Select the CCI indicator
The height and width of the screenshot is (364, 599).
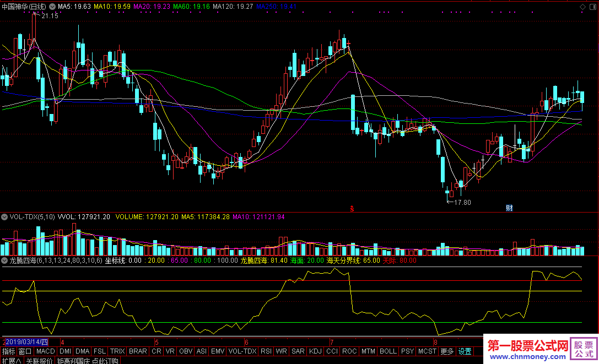click(x=332, y=351)
